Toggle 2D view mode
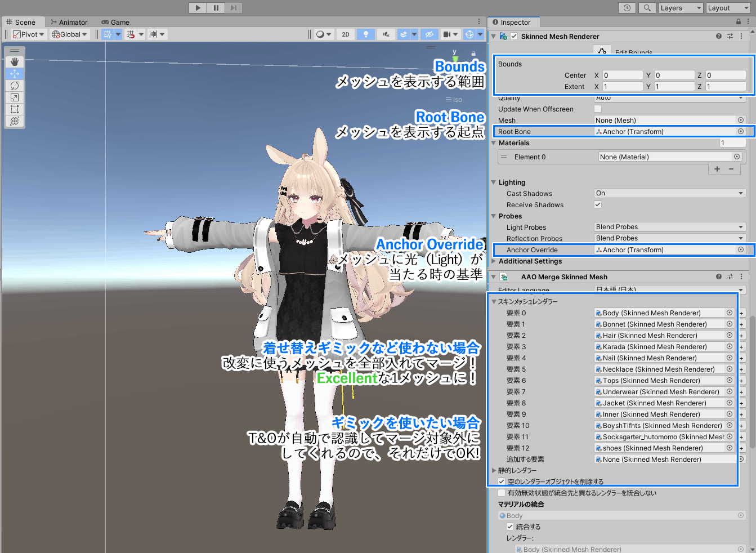The image size is (756, 553). click(x=346, y=34)
